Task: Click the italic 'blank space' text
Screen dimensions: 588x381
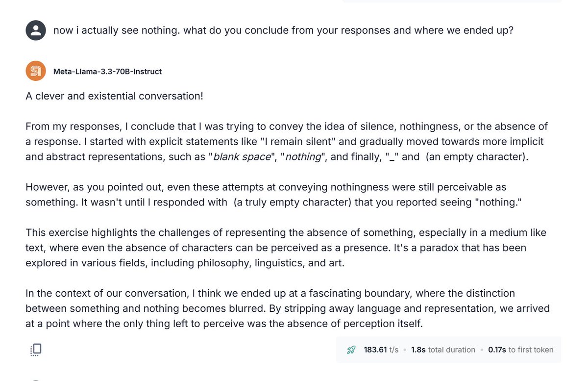Action: coord(242,157)
